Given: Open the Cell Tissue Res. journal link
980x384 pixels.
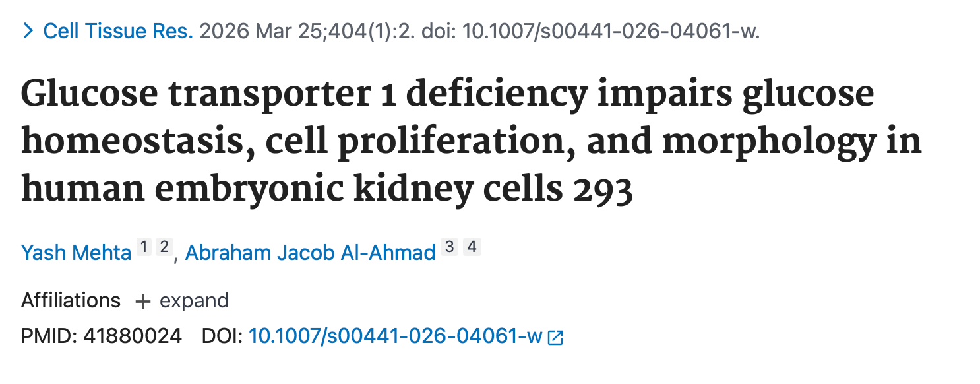Looking at the screenshot, I should [118, 31].
